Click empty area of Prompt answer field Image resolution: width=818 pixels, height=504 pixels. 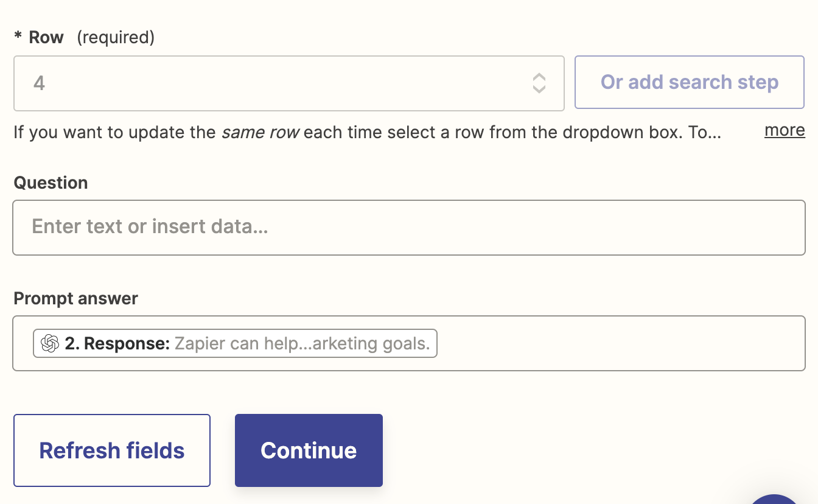pyautogui.click(x=621, y=343)
